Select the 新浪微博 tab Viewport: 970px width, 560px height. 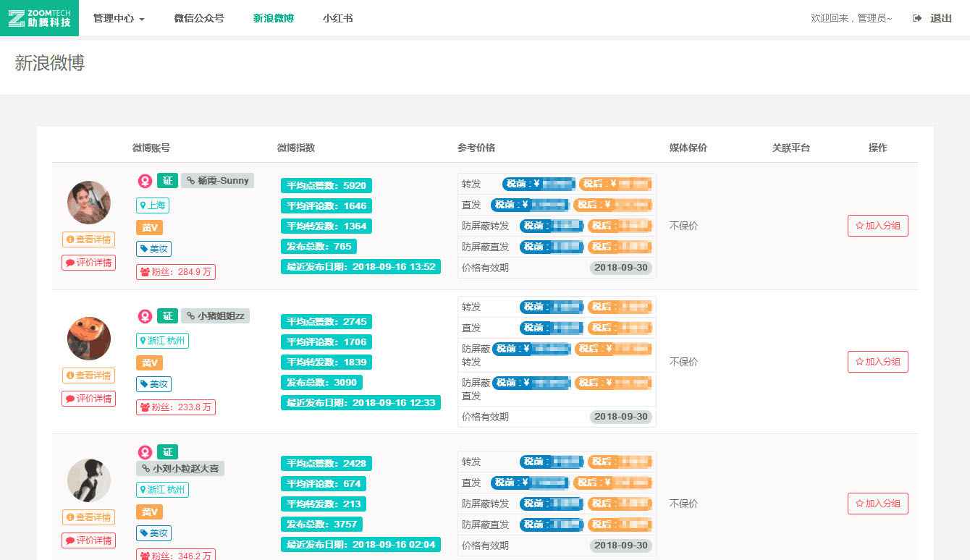[x=273, y=19]
